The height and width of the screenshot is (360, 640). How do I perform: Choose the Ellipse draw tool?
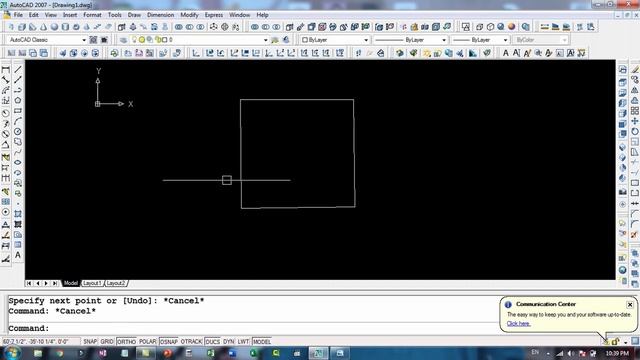point(18,162)
